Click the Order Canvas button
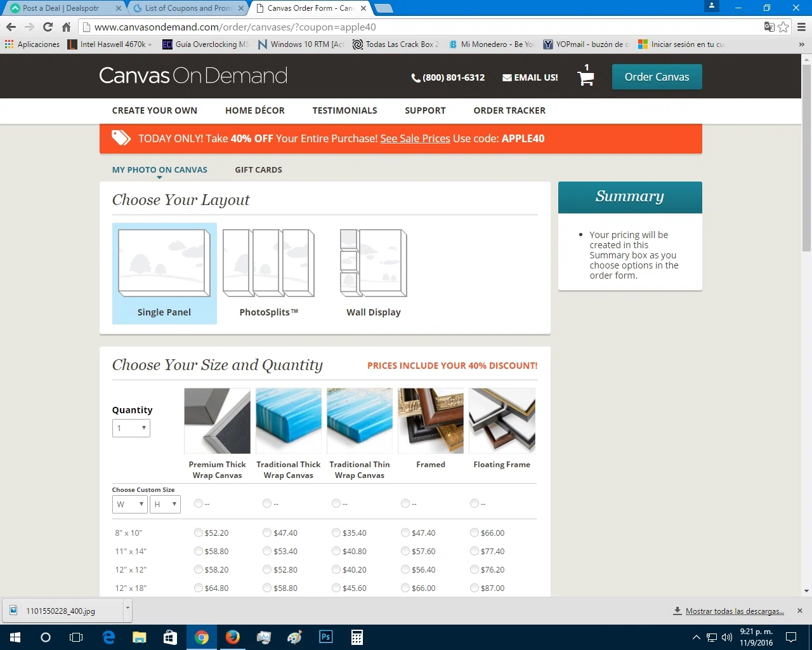This screenshot has height=650, width=812. 657,77
